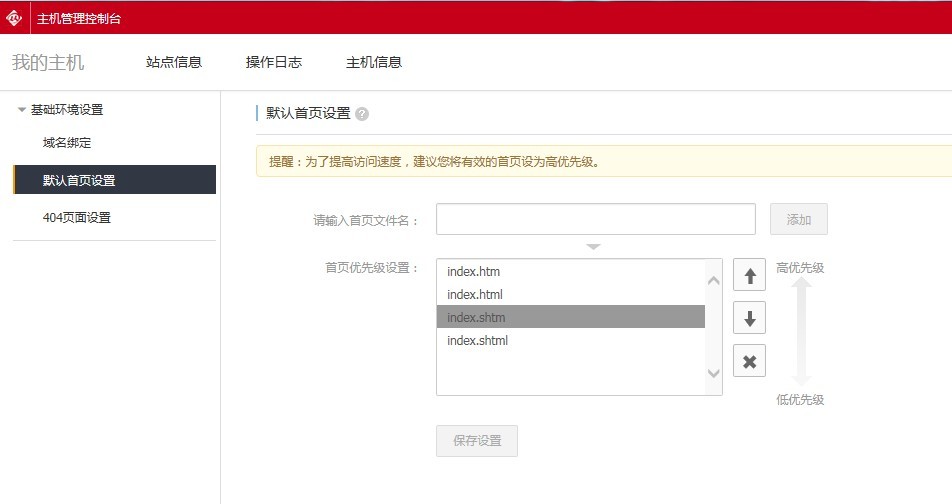Click the 添加 button
The image size is (952, 504).
pos(798,219)
